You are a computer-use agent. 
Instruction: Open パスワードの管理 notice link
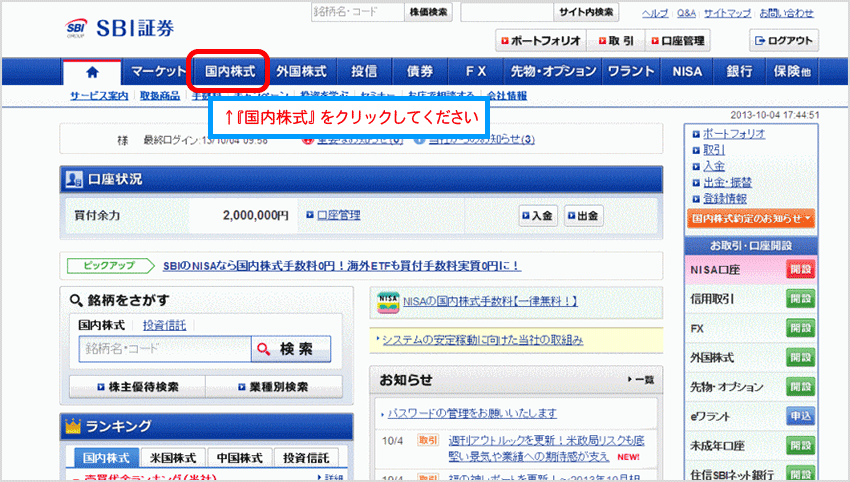tap(472, 413)
